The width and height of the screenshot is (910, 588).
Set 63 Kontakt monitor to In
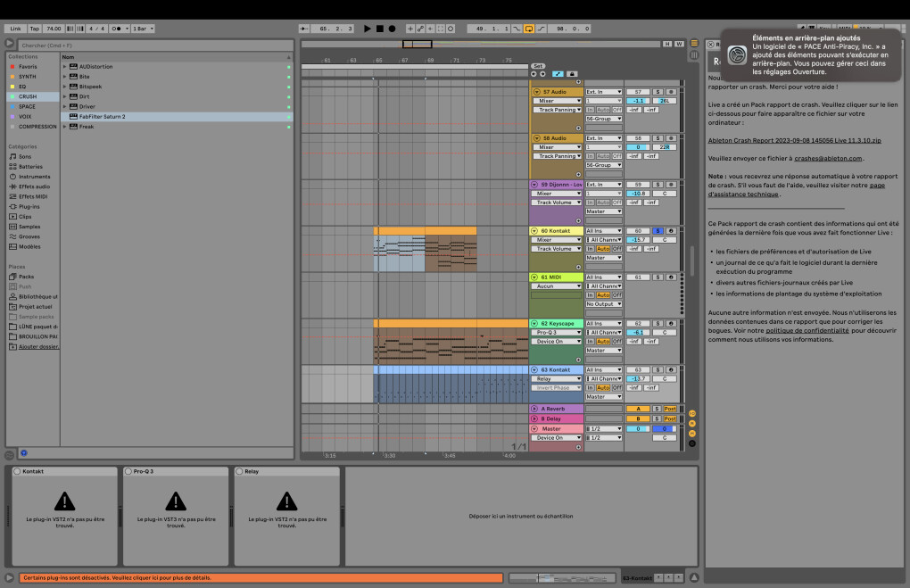coord(590,388)
